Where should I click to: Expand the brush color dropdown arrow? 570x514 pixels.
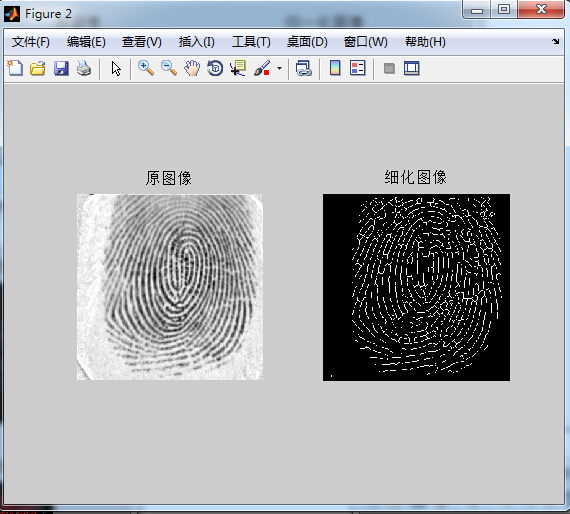click(x=279, y=68)
